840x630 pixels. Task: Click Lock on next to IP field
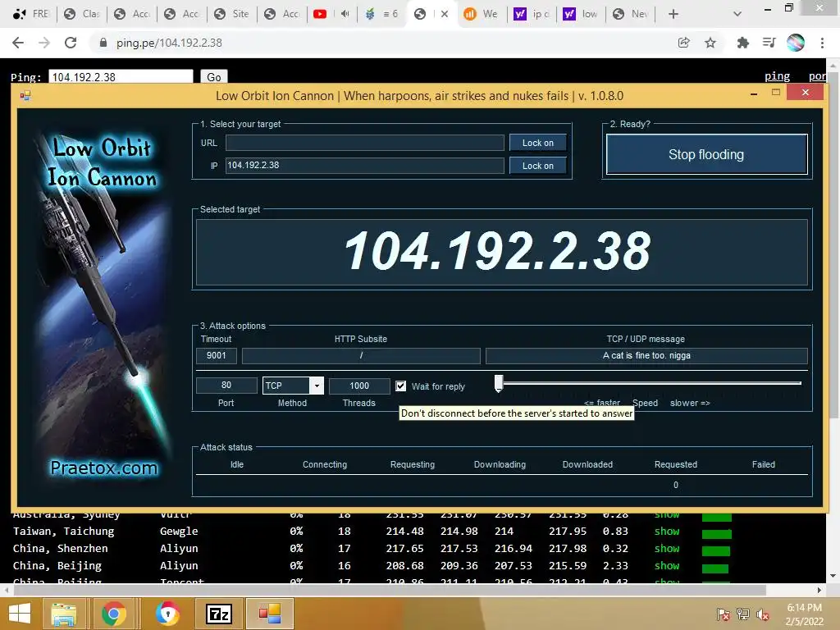tap(538, 166)
